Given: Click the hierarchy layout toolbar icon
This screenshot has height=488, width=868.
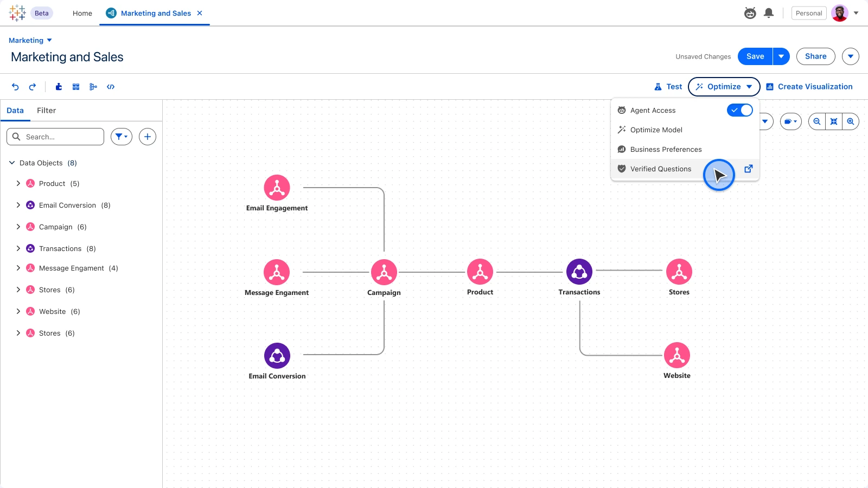Looking at the screenshot, I should (93, 87).
